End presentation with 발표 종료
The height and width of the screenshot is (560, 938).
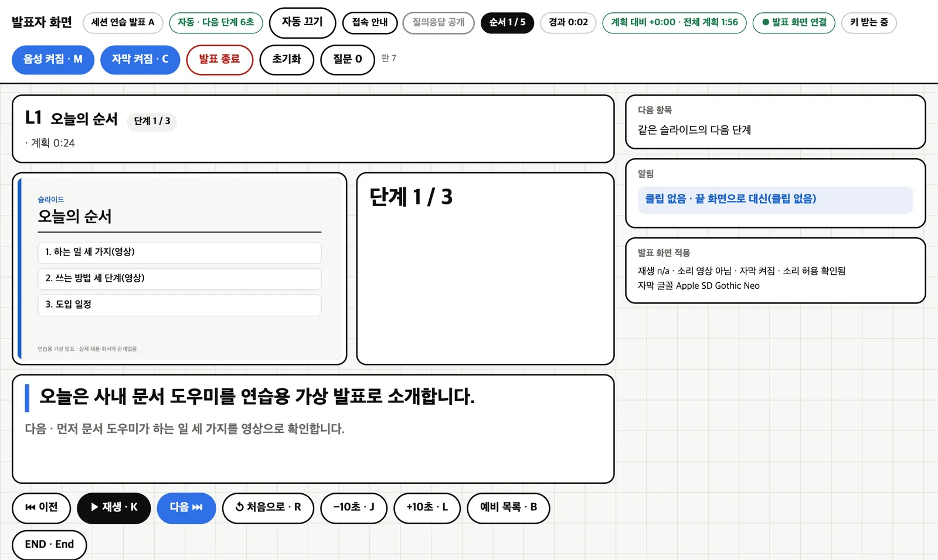coord(219,60)
